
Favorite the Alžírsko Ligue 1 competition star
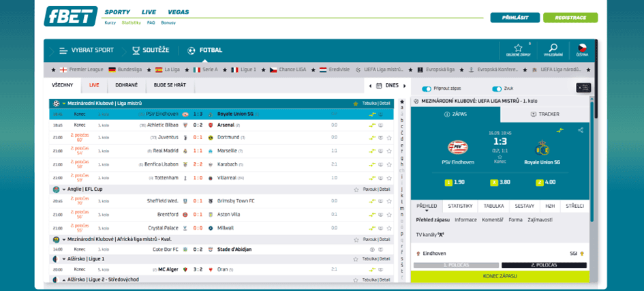point(356,260)
